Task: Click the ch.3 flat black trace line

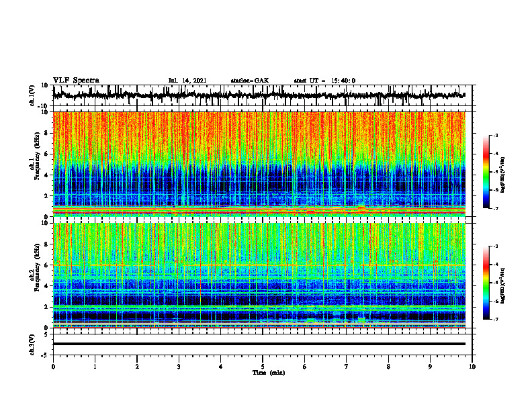Action: 259,344
